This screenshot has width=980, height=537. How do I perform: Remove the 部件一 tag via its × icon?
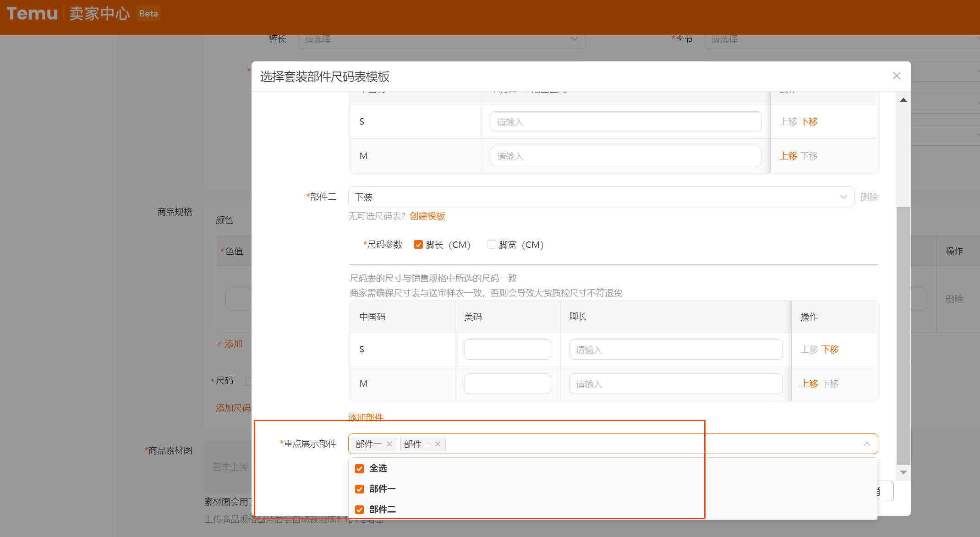pos(389,444)
